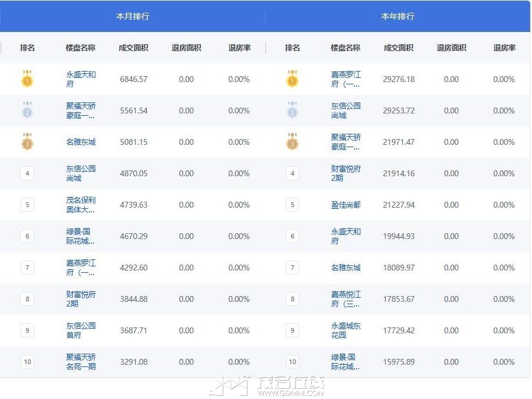Switch to the 本年排行 tab
The width and height of the screenshot is (532, 399).
pos(398,16)
